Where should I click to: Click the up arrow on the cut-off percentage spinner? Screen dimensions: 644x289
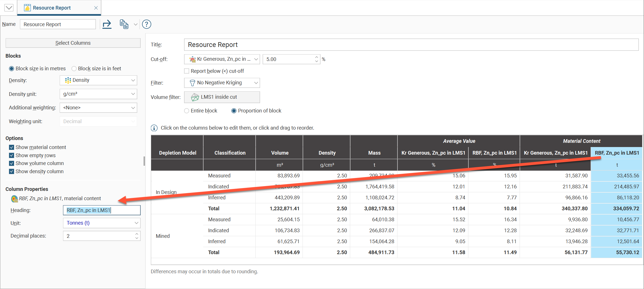(x=316, y=57)
